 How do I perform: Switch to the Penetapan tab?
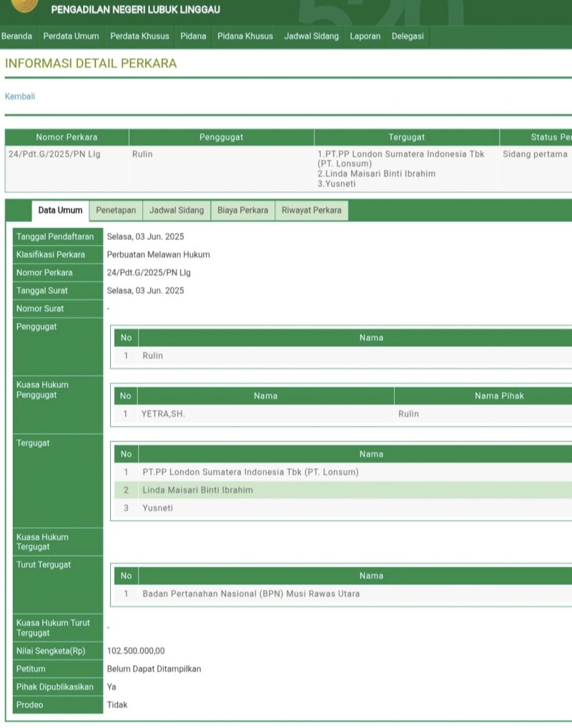pyautogui.click(x=116, y=210)
